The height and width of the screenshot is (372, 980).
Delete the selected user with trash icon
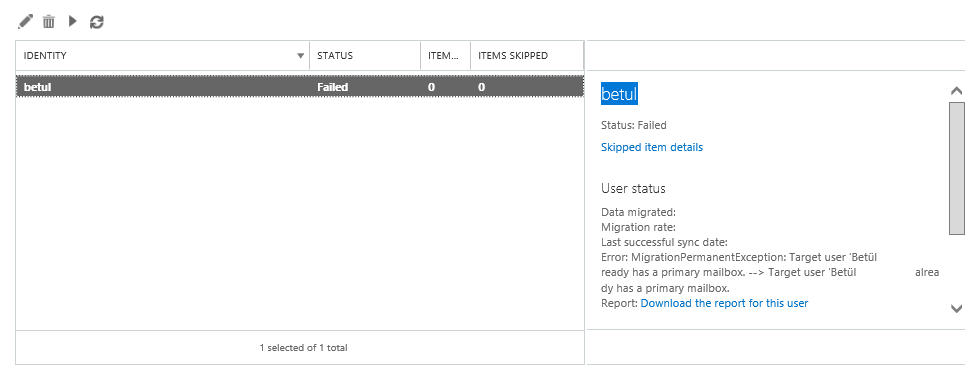click(49, 22)
